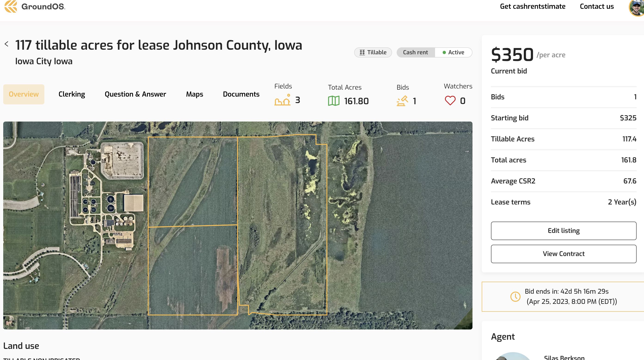Click the View Contract button
The width and height of the screenshot is (644, 360).
tap(564, 254)
